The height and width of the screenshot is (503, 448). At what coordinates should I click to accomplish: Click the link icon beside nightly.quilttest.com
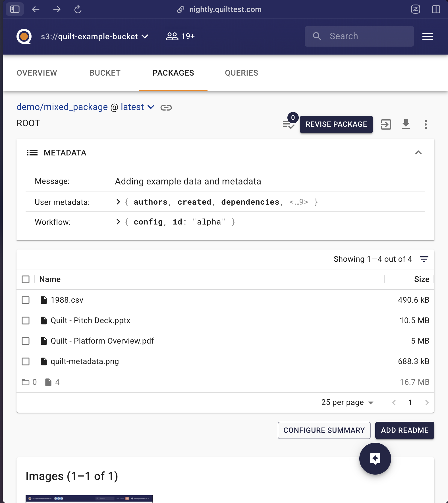pyautogui.click(x=181, y=9)
